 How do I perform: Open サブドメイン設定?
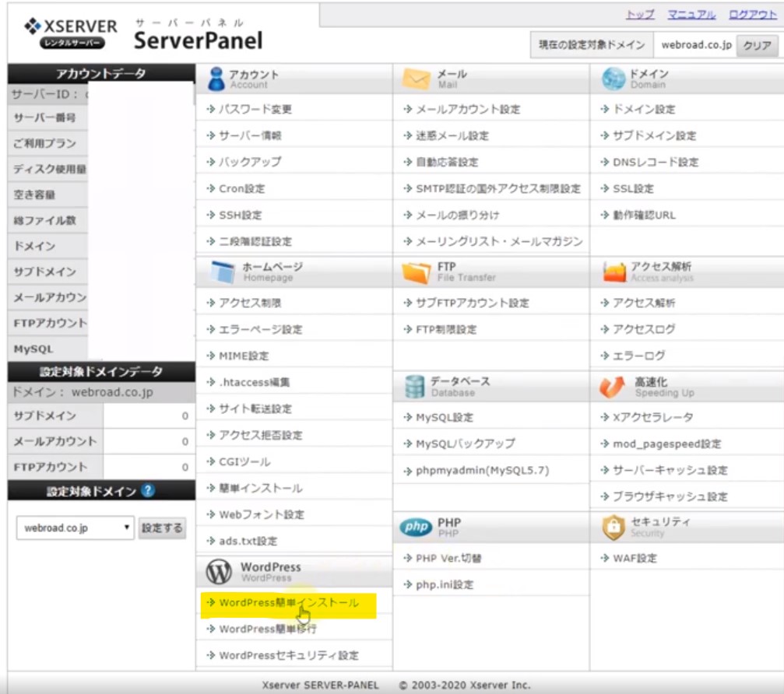pos(654,135)
